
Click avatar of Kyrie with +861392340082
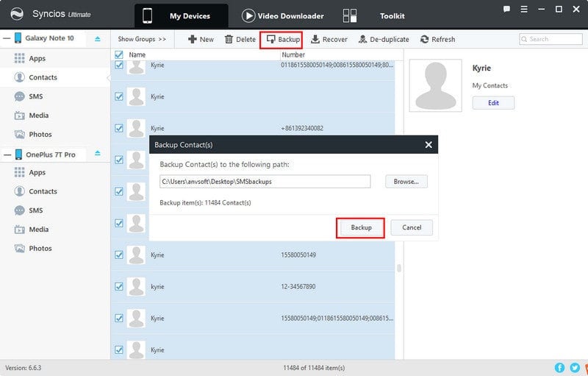tap(136, 128)
